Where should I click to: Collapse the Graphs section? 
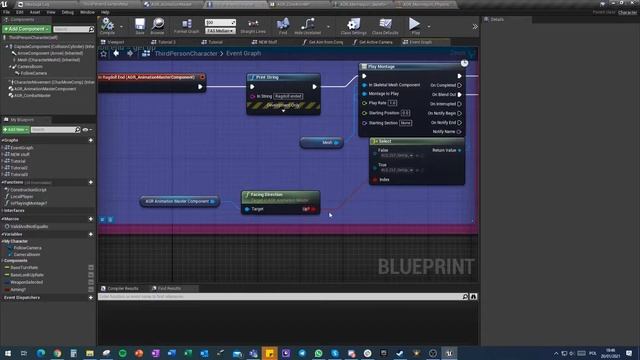[x=3, y=140]
